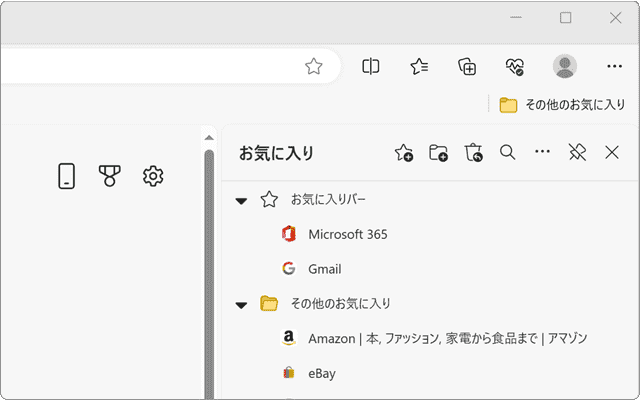Select お気に入りバー folder row
Image resolution: width=640 pixels, height=400 pixels.
pyautogui.click(x=430, y=200)
